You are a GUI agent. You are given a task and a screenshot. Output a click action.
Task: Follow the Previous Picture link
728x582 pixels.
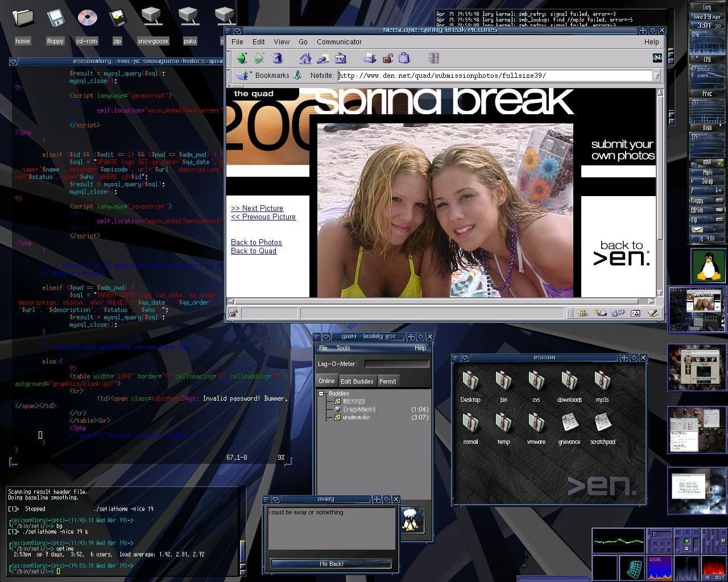tap(263, 217)
